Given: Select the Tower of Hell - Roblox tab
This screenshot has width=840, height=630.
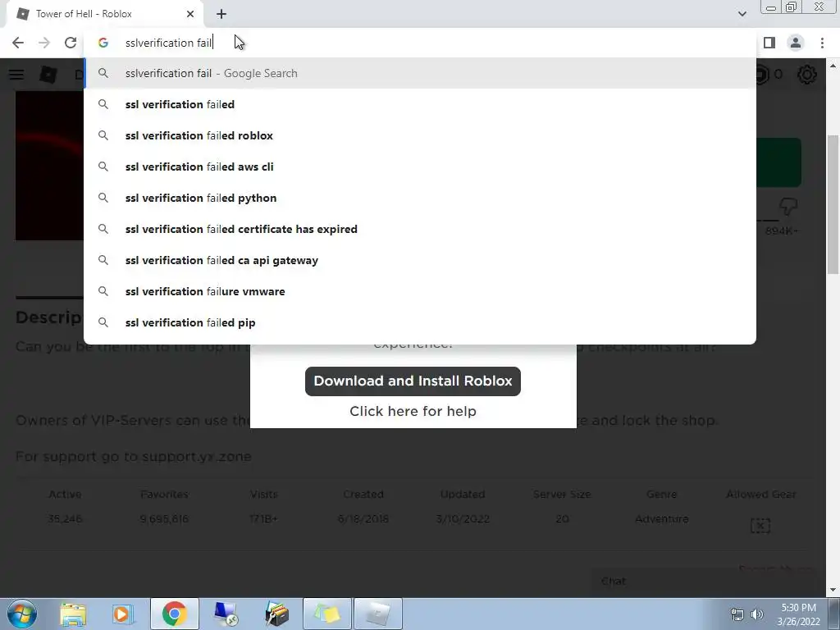Looking at the screenshot, I should point(106,14).
